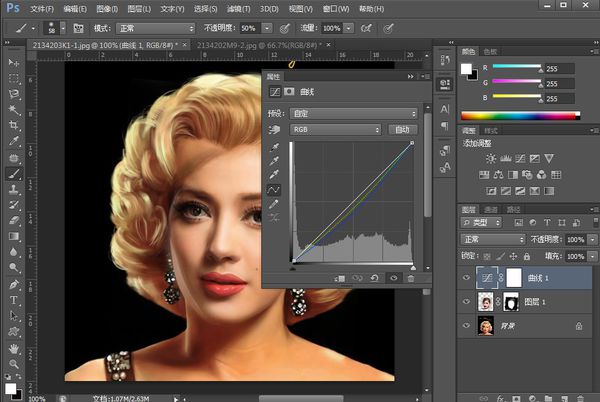This screenshot has width=600, height=402.
Task: Open the 预设 preset dropdown in Curves
Action: tap(353, 113)
